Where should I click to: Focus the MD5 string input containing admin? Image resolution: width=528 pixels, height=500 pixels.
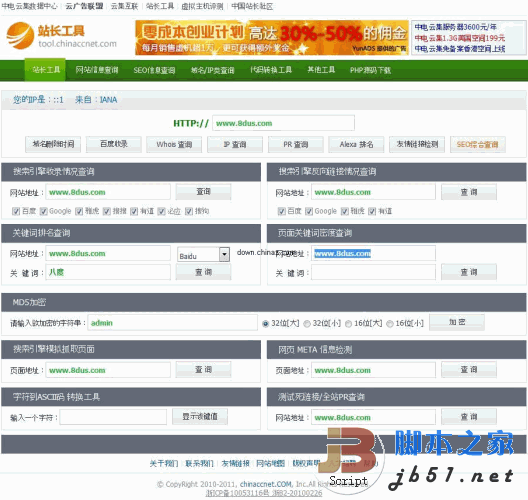(172, 323)
